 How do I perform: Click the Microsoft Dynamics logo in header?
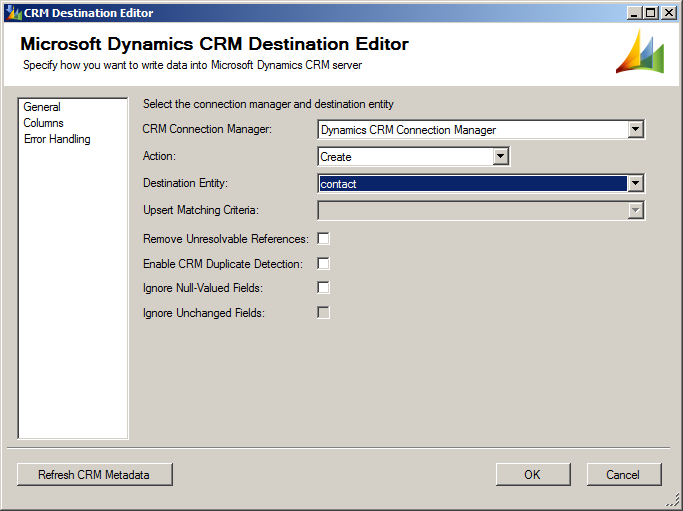(640, 51)
